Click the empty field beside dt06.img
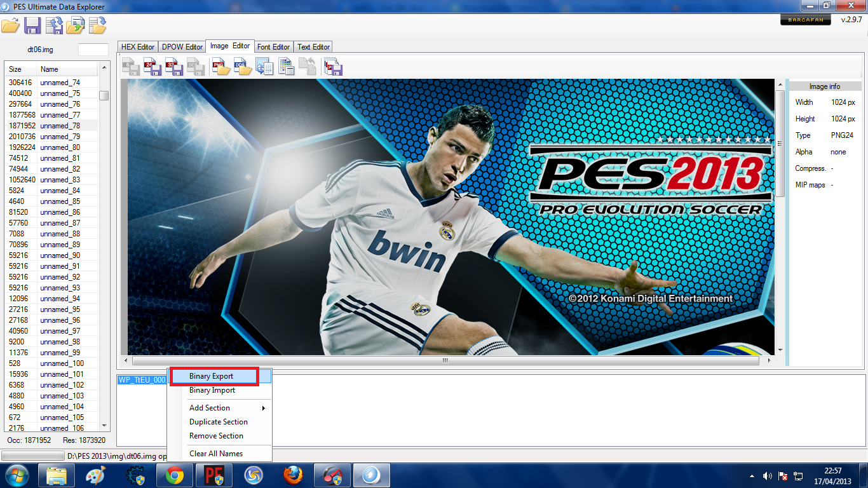The image size is (868, 488). [x=93, y=49]
